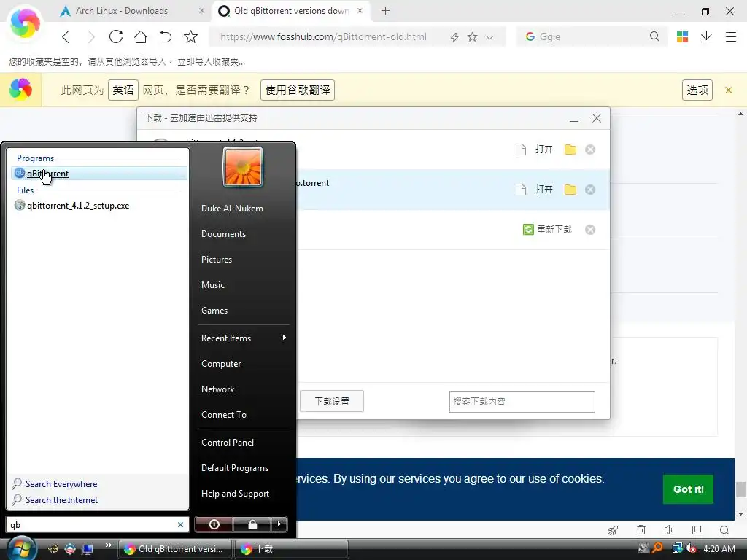The image size is (747, 560).
Task: Click the muted volume tray icon
Action: [691, 548]
